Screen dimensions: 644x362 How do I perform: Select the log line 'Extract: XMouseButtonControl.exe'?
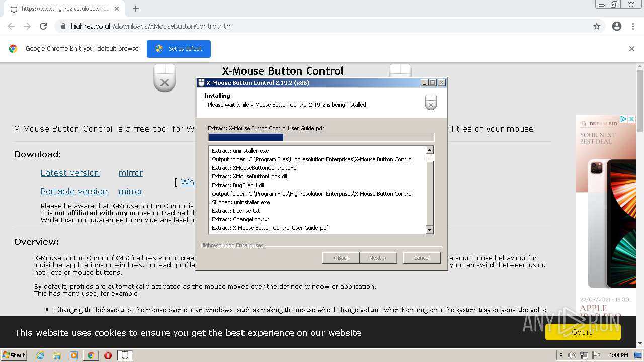click(254, 168)
